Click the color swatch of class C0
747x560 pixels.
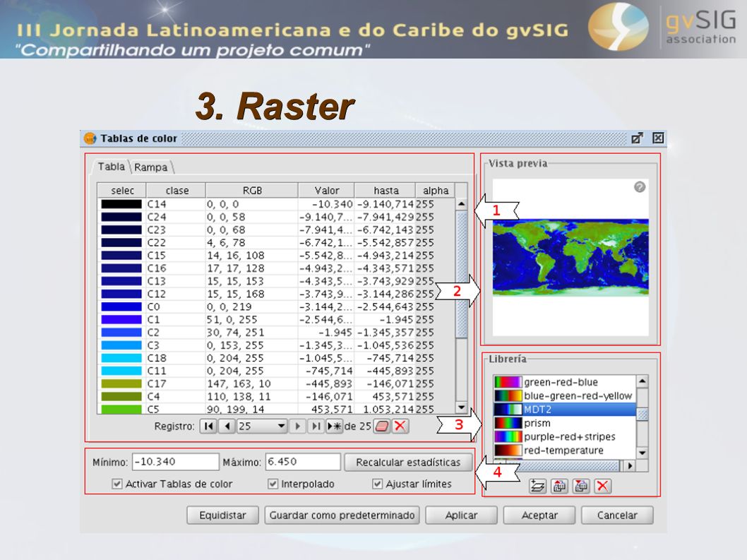coord(121,306)
